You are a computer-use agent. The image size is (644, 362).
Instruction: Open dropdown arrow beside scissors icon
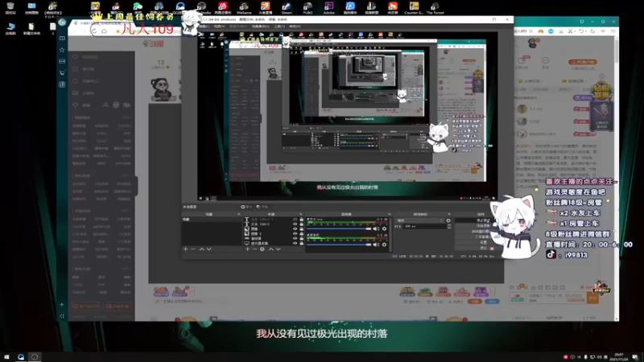575,31
